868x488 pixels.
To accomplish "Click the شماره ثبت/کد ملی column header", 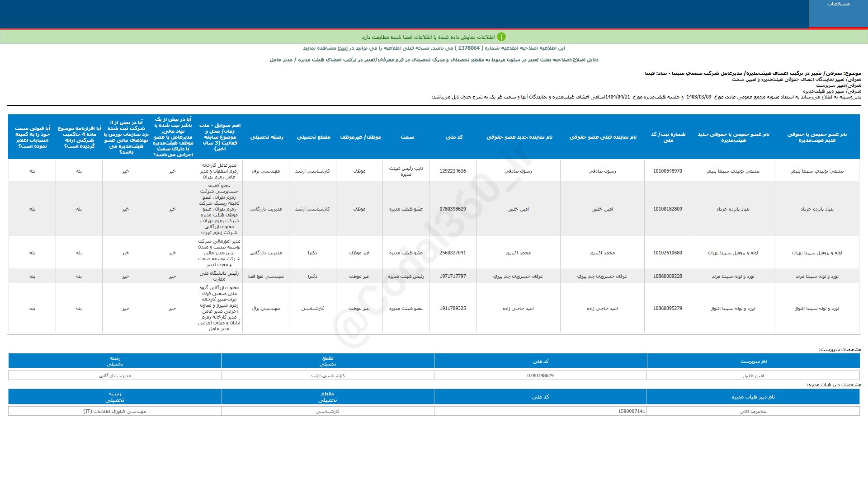I will (x=668, y=137).
